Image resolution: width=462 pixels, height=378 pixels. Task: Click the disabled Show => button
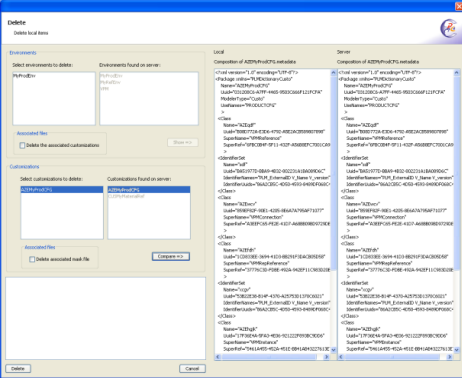coord(183,142)
